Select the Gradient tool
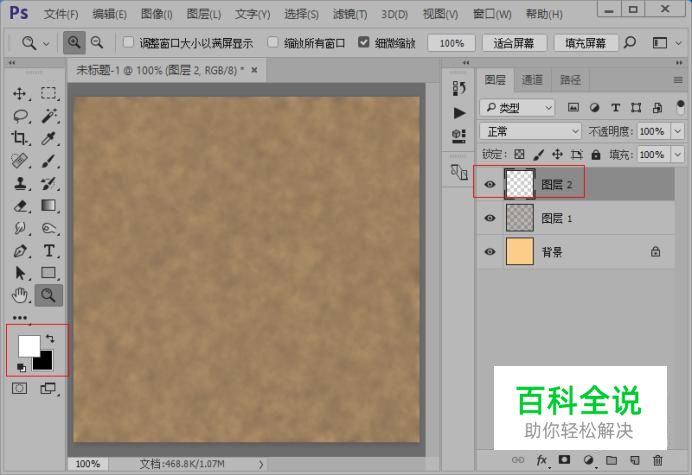 click(49, 206)
